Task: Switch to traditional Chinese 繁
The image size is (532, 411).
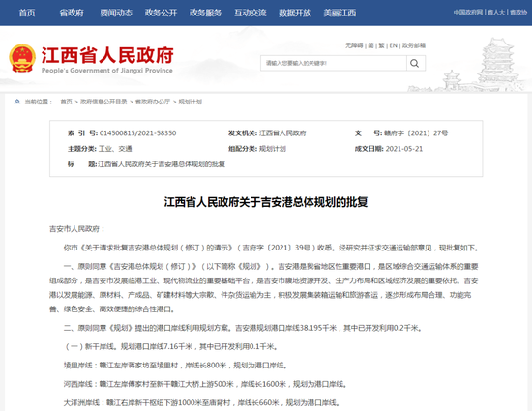Action: (x=382, y=45)
